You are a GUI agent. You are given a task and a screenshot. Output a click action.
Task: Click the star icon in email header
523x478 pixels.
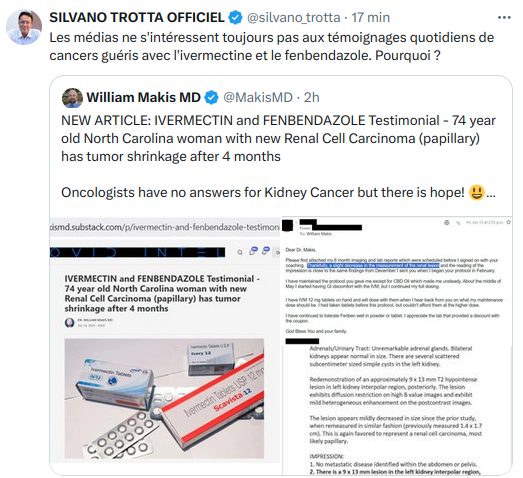[508, 222]
